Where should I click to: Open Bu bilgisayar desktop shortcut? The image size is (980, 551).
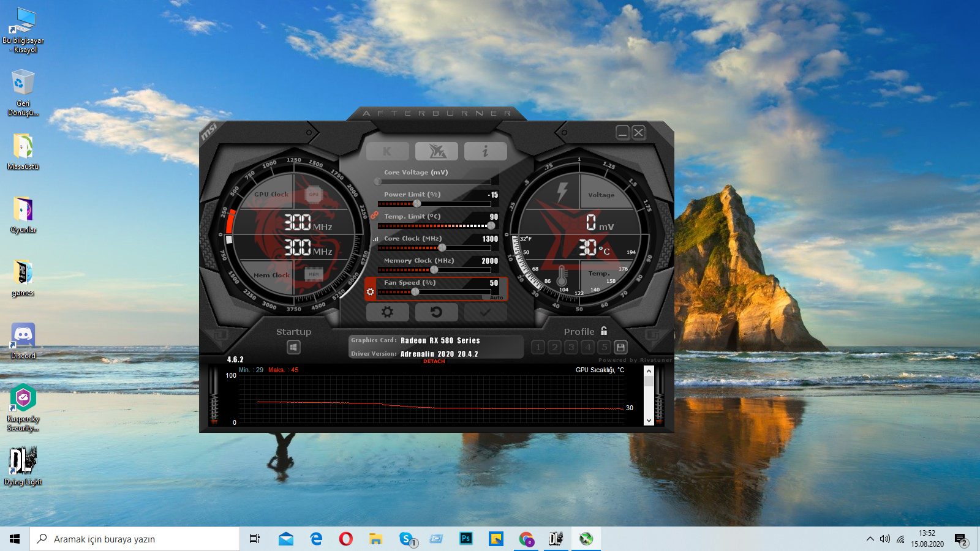point(23,30)
